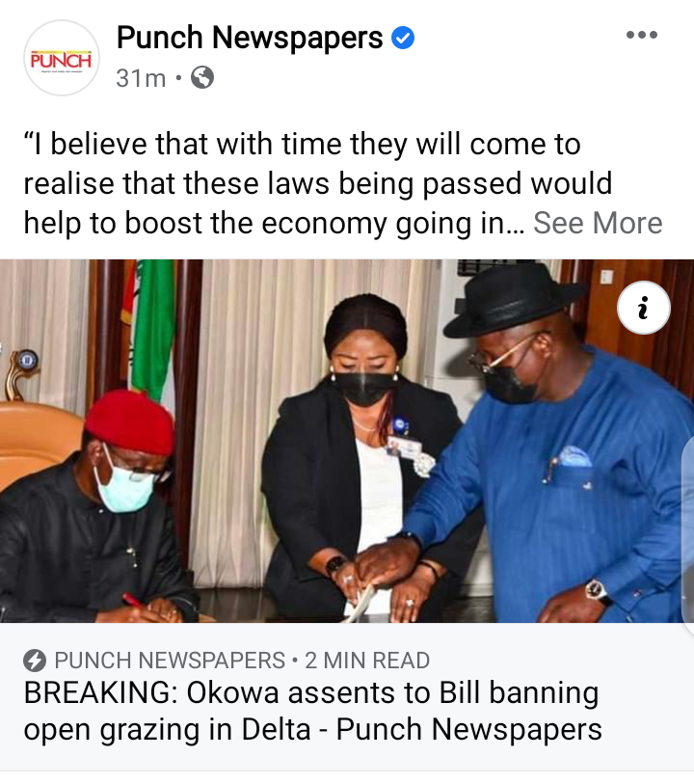Expand the post with See More
The image size is (694, 784).
(x=598, y=223)
